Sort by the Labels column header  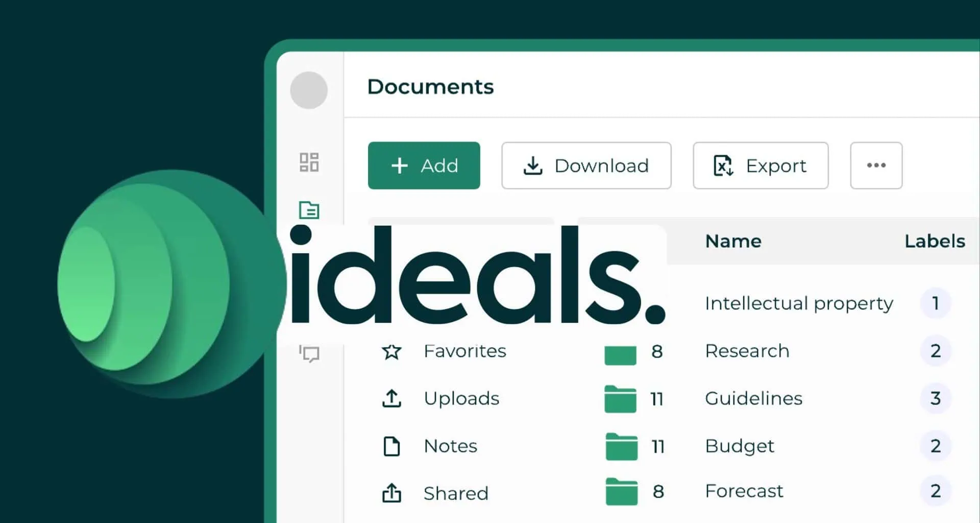point(935,241)
